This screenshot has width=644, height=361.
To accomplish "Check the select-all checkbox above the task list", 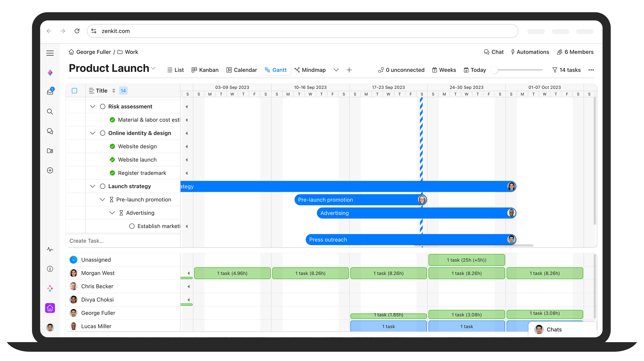I will (74, 91).
